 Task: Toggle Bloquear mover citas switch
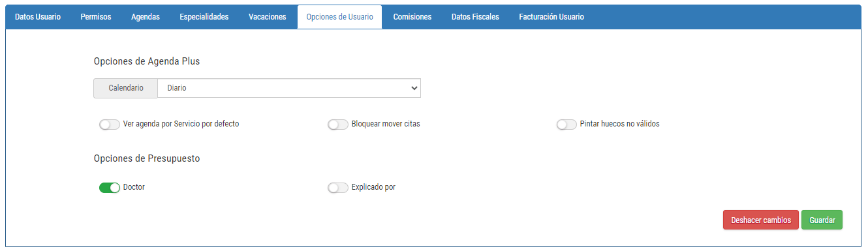pos(337,124)
